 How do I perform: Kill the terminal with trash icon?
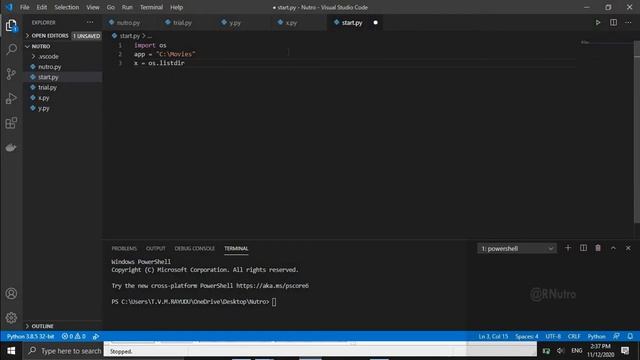pos(598,248)
